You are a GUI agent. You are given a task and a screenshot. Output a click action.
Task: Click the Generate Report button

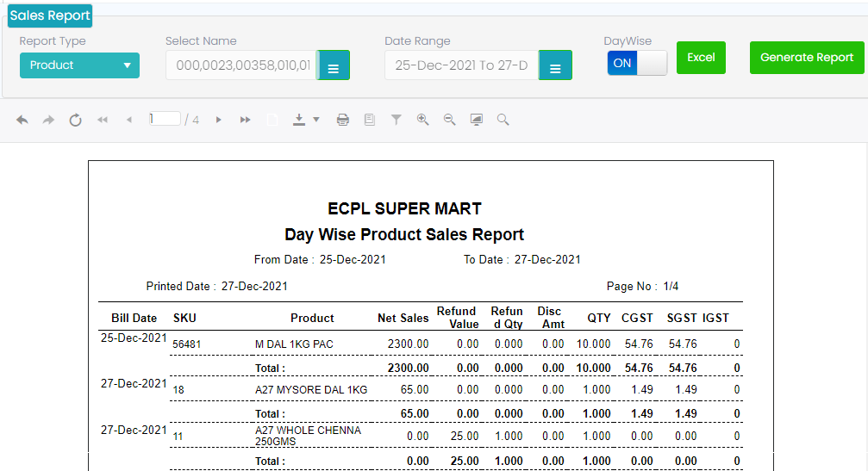pyautogui.click(x=807, y=58)
